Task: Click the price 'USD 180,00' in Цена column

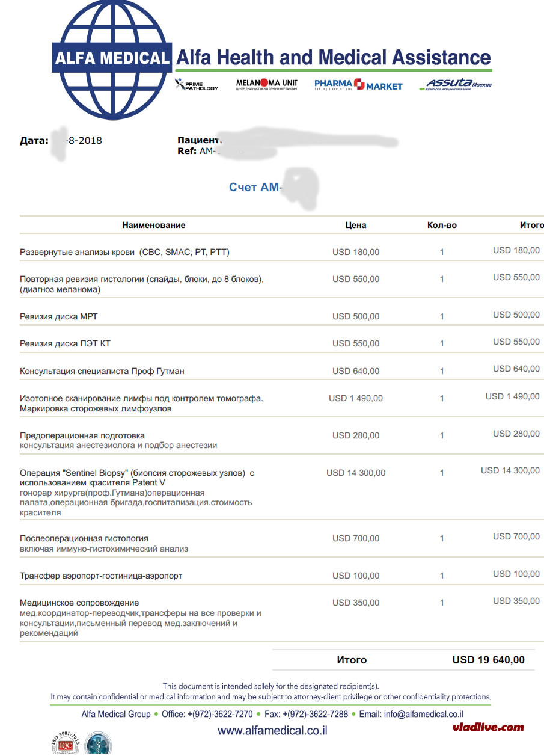Action: point(356,252)
